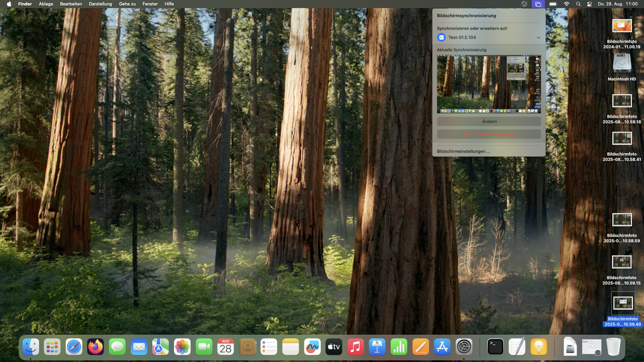Open the App Store from the Dock
The height and width of the screenshot is (362, 644).
pyautogui.click(x=442, y=346)
